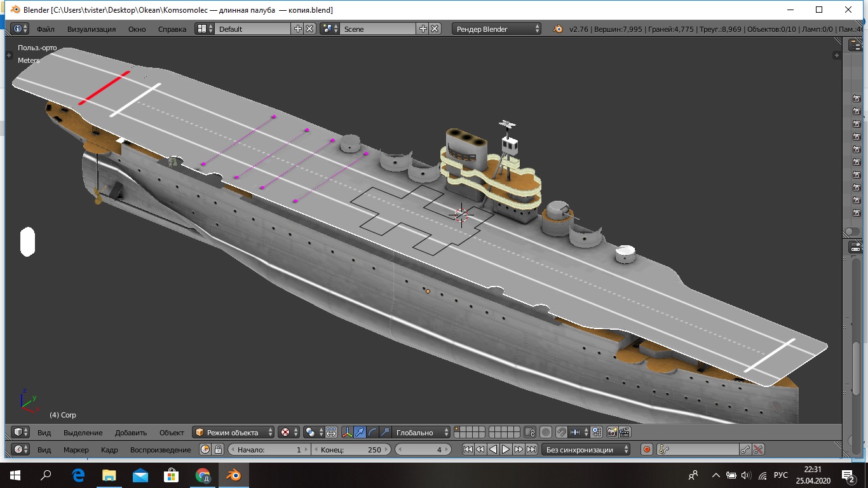Viewport: 868px width, 488px height.
Task: Enable automatic keyframe recording red button
Action: pos(647,449)
